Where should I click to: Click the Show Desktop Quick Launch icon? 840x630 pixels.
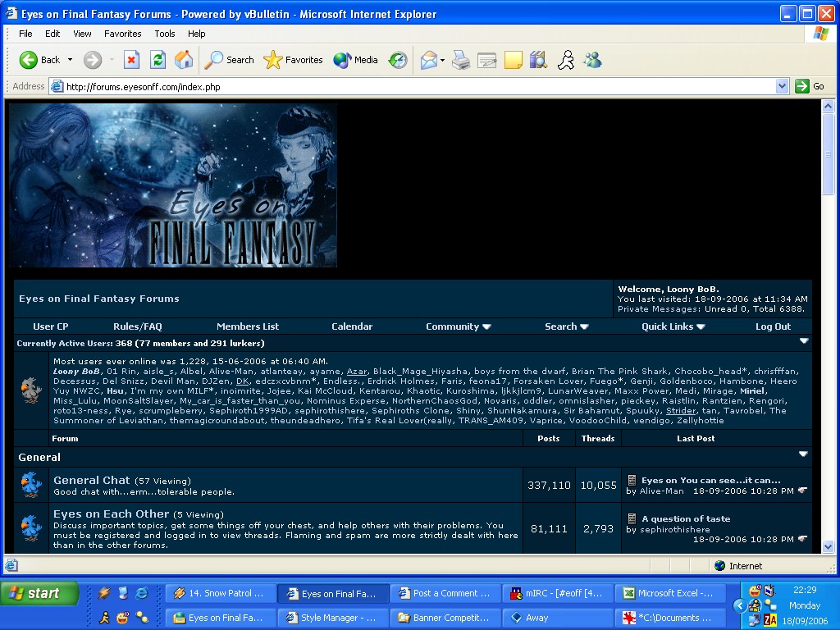pos(123,593)
